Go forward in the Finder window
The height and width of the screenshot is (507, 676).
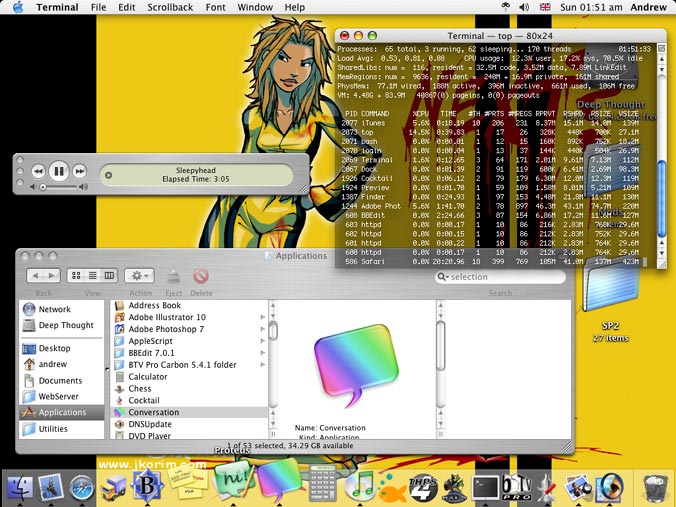(52, 275)
